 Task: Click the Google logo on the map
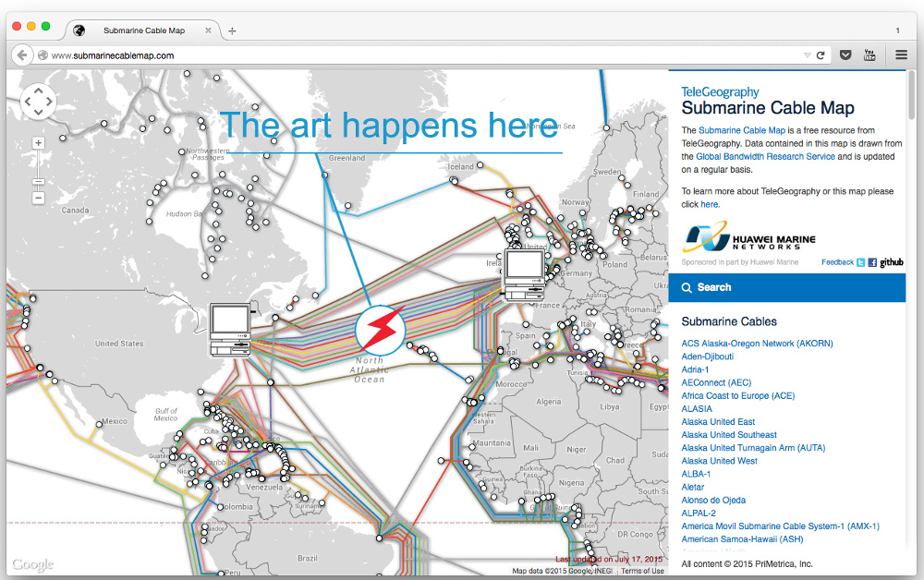[x=33, y=564]
